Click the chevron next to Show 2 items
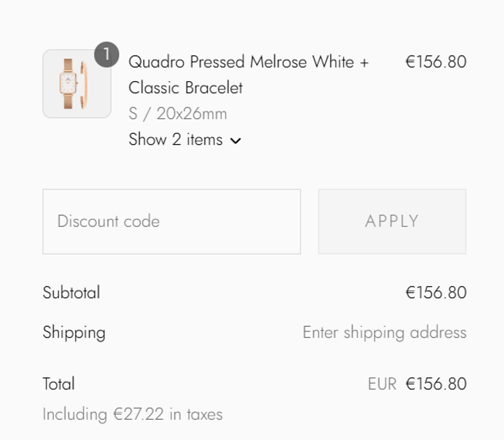504x440 pixels. click(236, 141)
